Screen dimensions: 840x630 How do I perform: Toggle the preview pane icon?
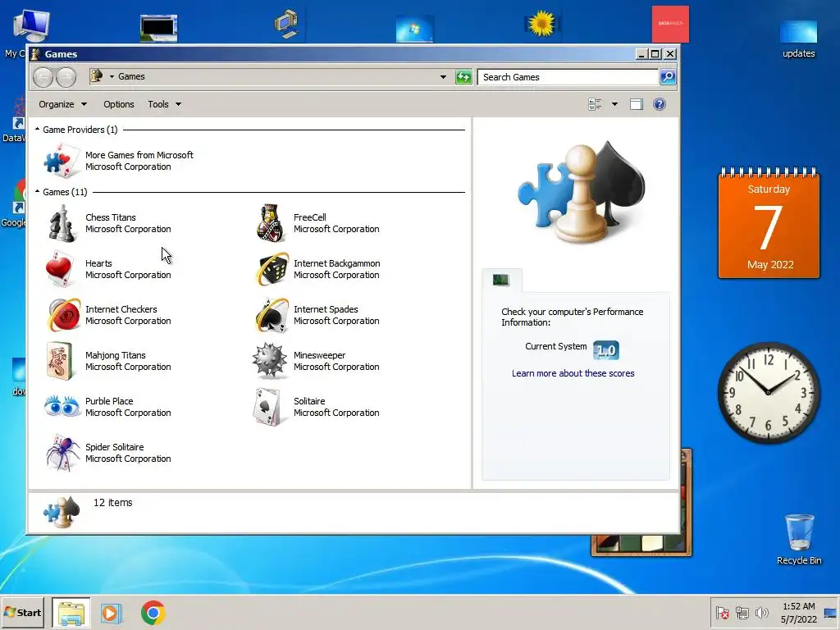pyautogui.click(x=636, y=104)
